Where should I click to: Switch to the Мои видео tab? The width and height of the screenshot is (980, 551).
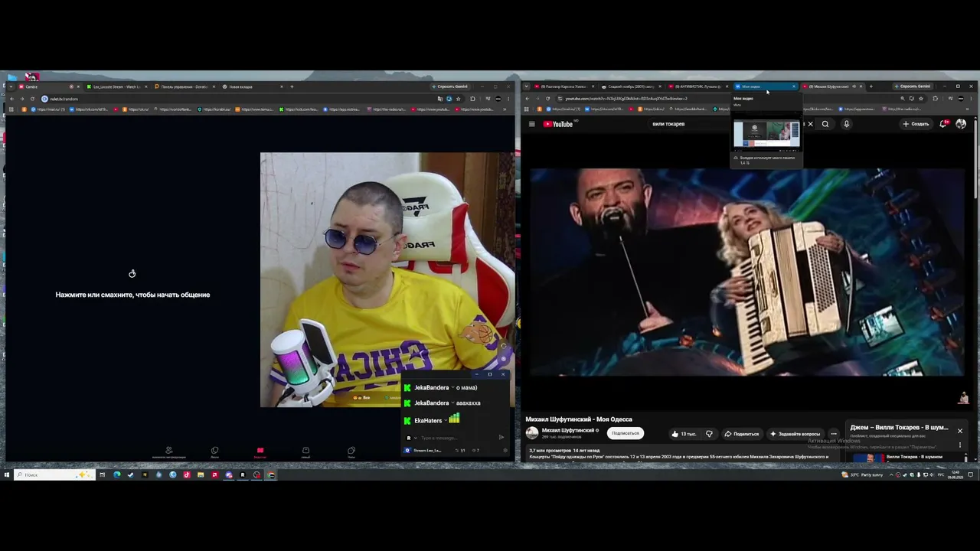point(766,86)
